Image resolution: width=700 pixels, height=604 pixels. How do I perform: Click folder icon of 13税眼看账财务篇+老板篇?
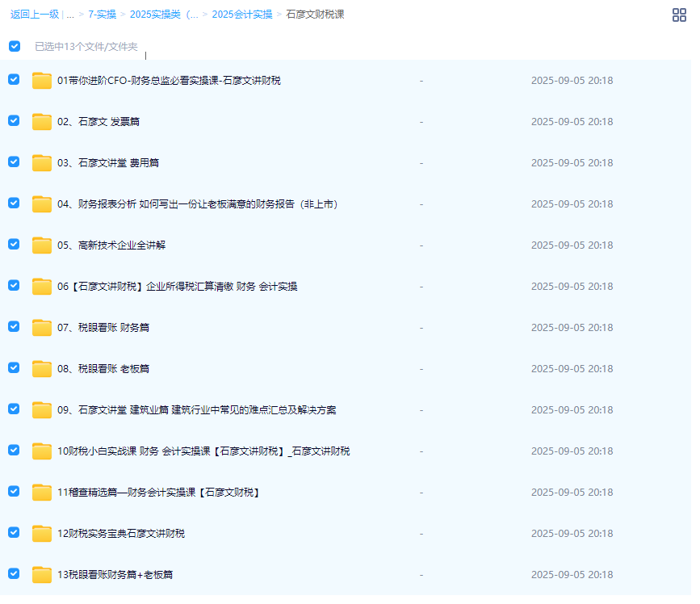pos(41,575)
